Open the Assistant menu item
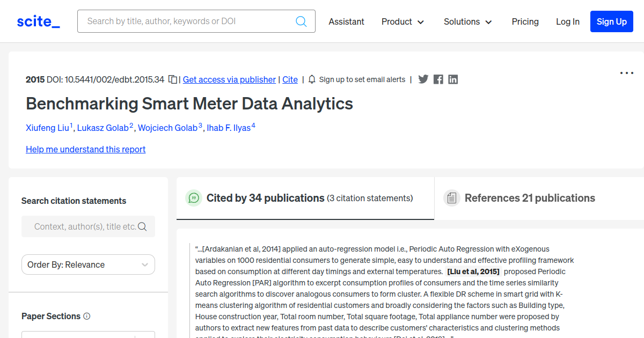Image resolution: width=644 pixels, height=338 pixels. [x=346, y=21]
